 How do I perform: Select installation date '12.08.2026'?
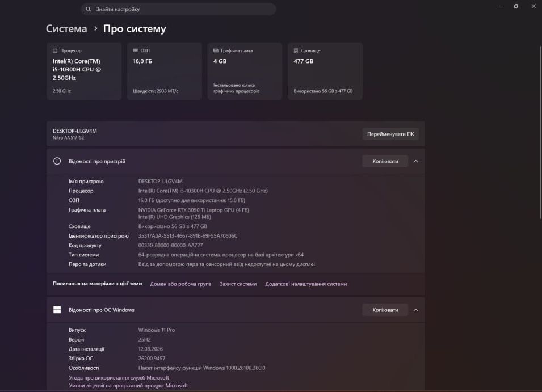150,349
